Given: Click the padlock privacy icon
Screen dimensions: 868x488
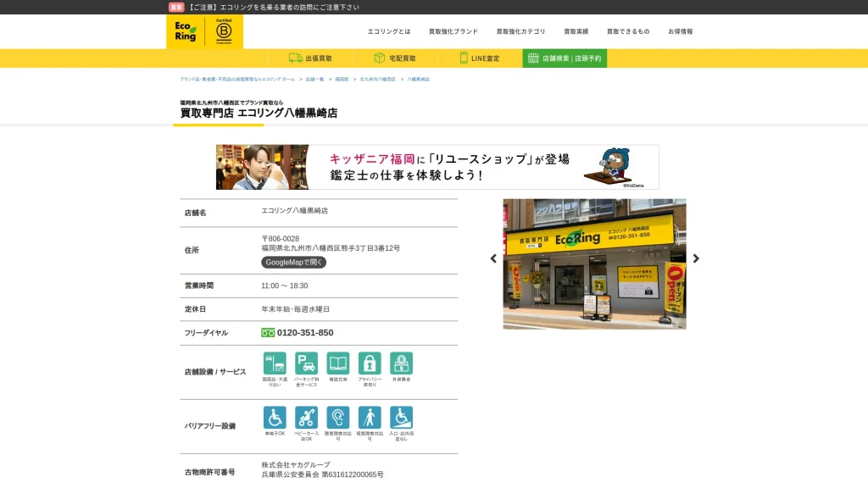Looking at the screenshot, I should click(370, 363).
